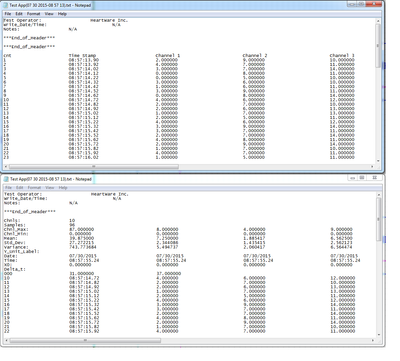400x361 pixels.
Task: Click the scroll-up arrow in the active Notepad window
Action: point(378,21)
